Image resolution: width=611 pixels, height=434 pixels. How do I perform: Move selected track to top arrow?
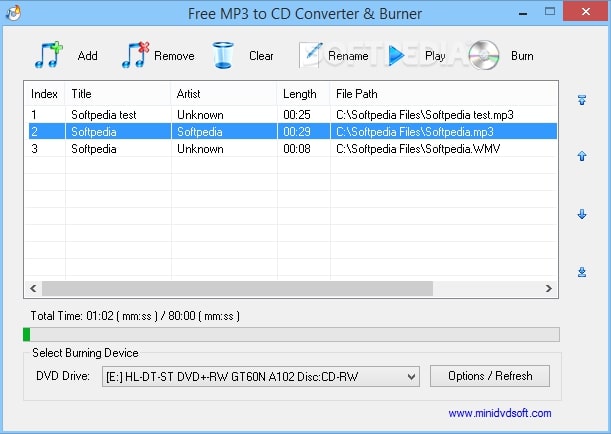coord(582,100)
